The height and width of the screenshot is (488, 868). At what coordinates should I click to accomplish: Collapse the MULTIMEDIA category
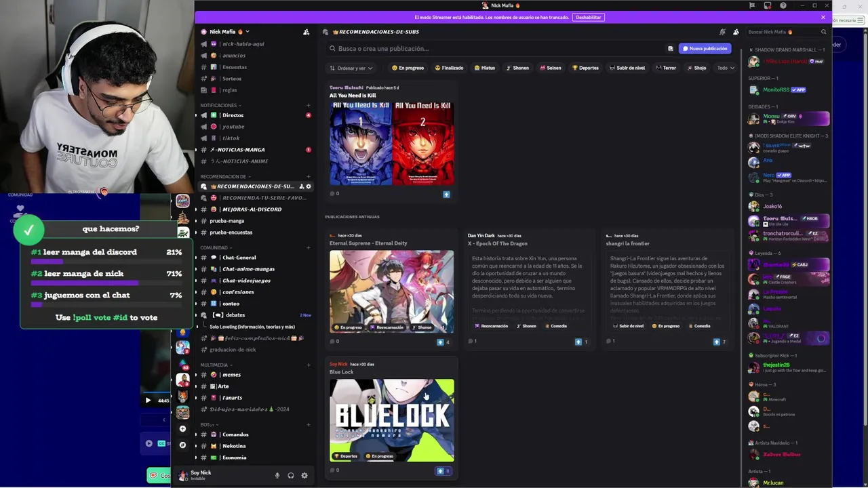216,365
